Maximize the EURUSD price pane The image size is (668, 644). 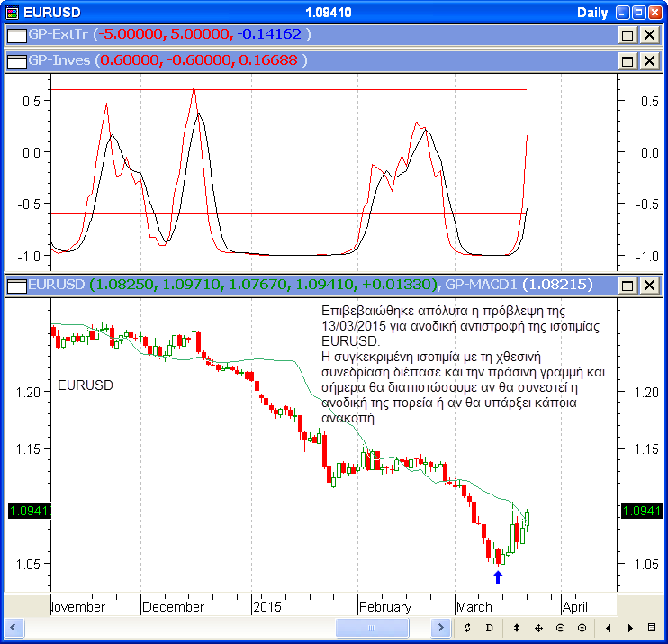click(x=627, y=286)
